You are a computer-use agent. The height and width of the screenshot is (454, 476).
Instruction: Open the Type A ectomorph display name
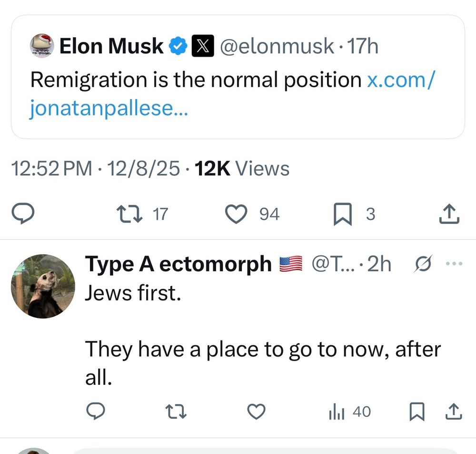pyautogui.click(x=178, y=263)
